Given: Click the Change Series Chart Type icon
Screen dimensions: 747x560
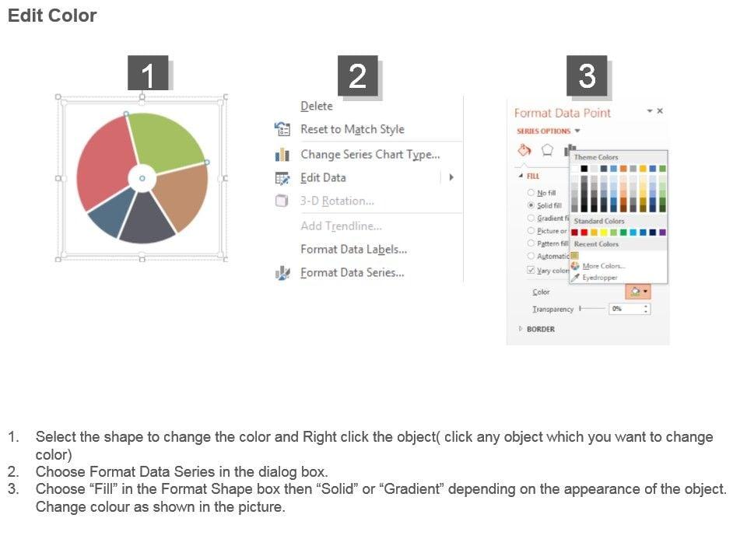Looking at the screenshot, I should click(282, 155).
